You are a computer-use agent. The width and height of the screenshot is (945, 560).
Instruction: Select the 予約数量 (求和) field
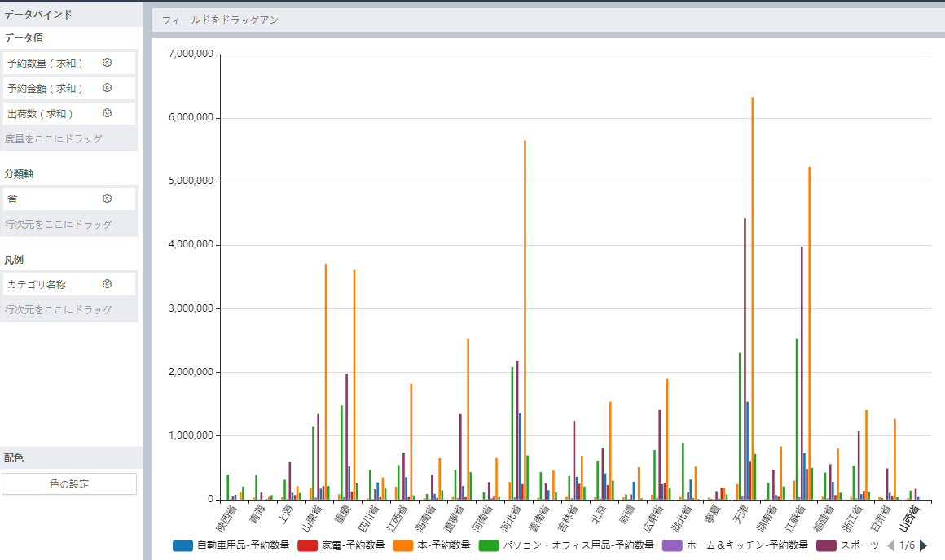[69, 63]
